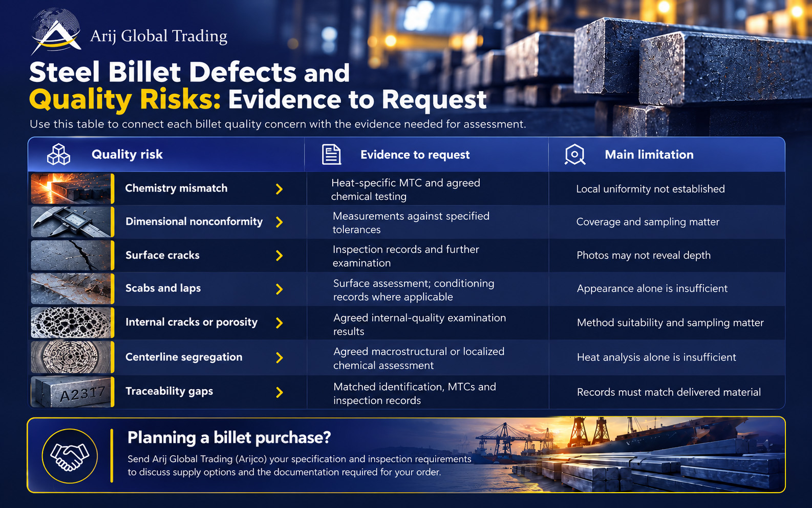Click the Steel Billet Defects and title line
This screenshot has width=812, height=508.
(189, 72)
